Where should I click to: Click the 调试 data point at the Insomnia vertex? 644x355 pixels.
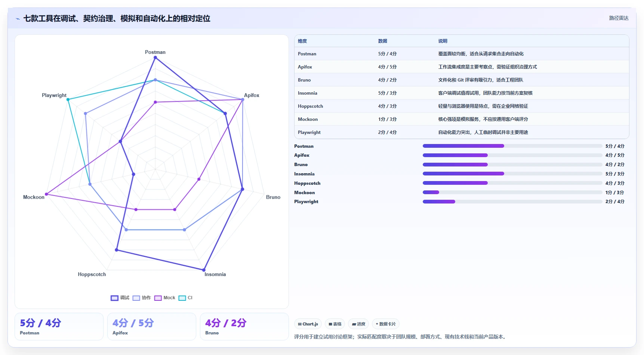coord(204,270)
